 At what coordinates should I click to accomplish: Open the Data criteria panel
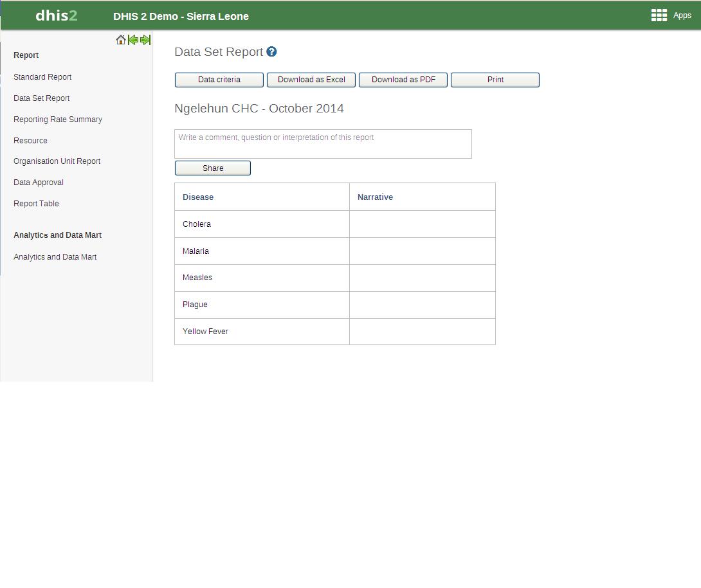coord(219,80)
